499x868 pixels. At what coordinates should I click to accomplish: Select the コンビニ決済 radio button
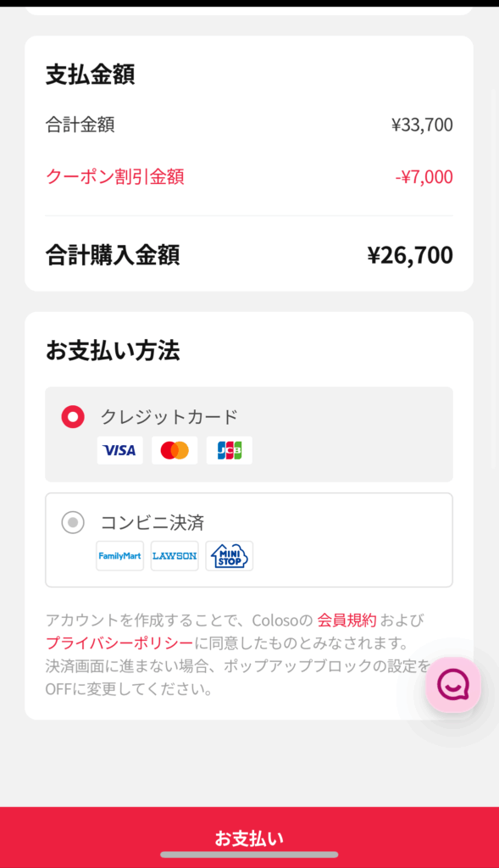coord(73,522)
